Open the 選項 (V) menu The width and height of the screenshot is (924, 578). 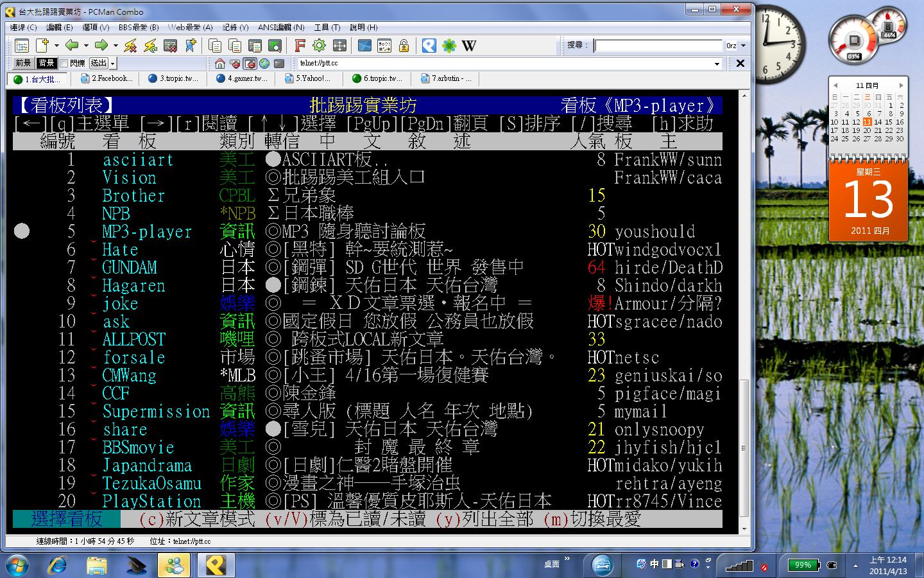(96, 28)
